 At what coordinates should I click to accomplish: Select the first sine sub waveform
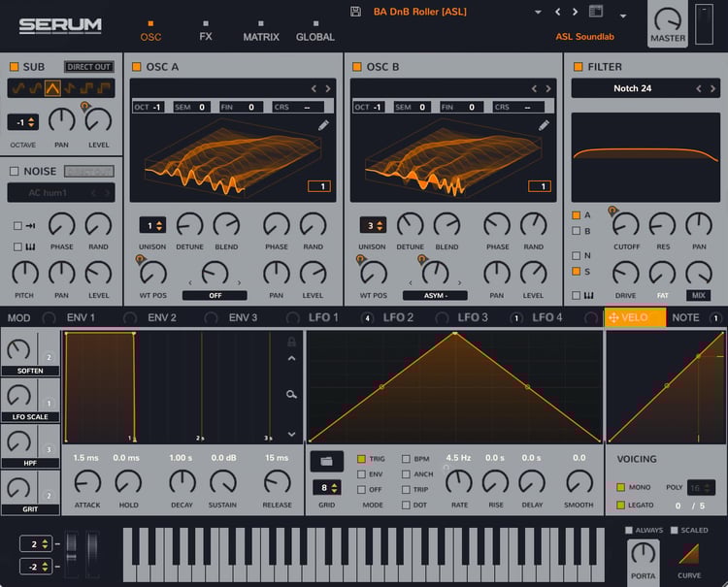18,88
